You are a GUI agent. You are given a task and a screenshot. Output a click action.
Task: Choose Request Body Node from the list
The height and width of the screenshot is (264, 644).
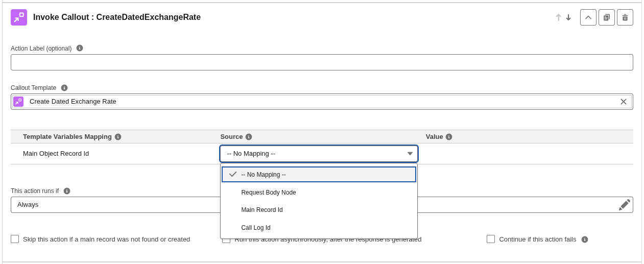(319, 193)
